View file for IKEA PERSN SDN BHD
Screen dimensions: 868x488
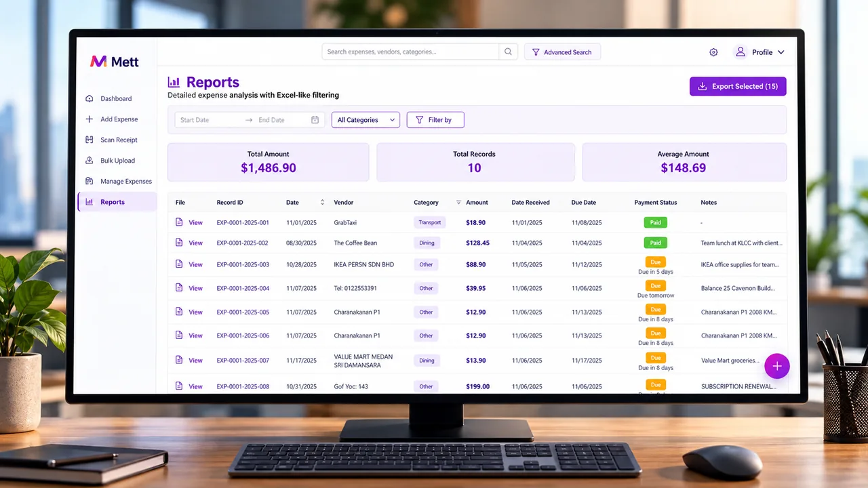pyautogui.click(x=195, y=264)
